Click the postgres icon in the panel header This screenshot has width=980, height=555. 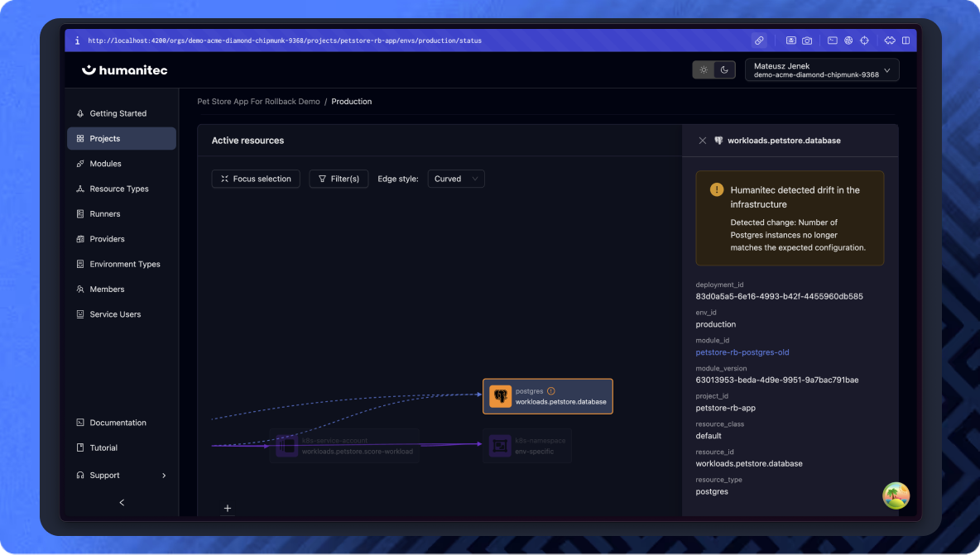(x=718, y=141)
